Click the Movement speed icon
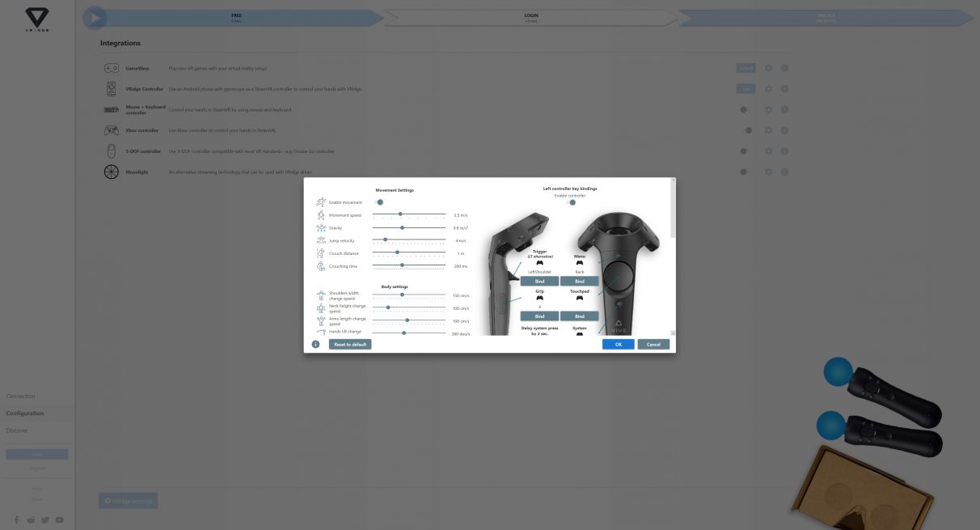 [x=321, y=214]
